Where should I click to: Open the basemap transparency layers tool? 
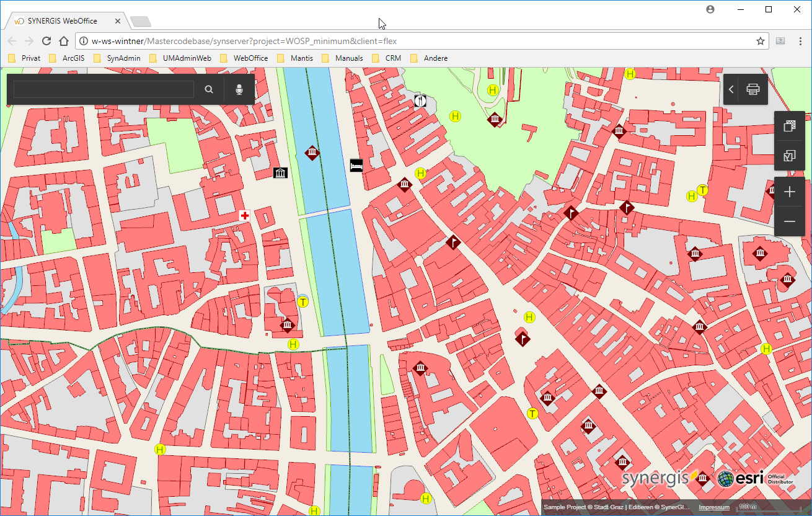[789, 126]
